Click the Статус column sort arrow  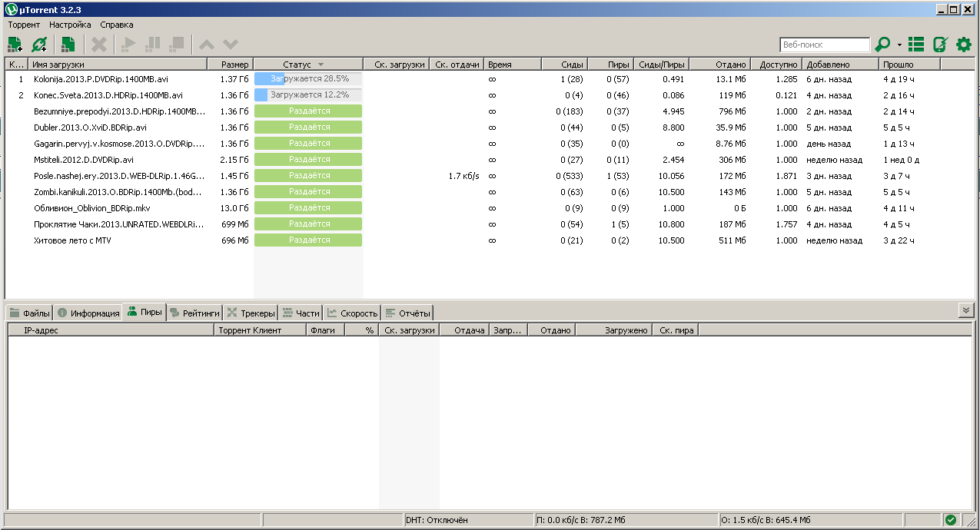coord(321,65)
